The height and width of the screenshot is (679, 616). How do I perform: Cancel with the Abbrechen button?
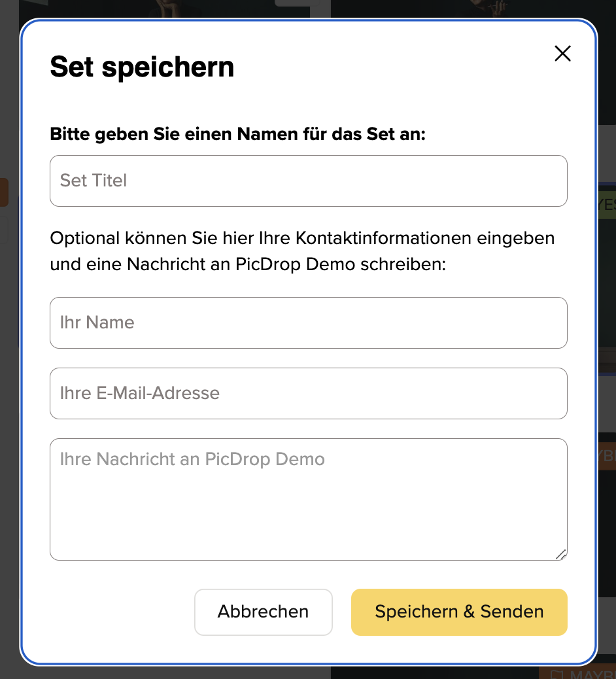point(263,612)
